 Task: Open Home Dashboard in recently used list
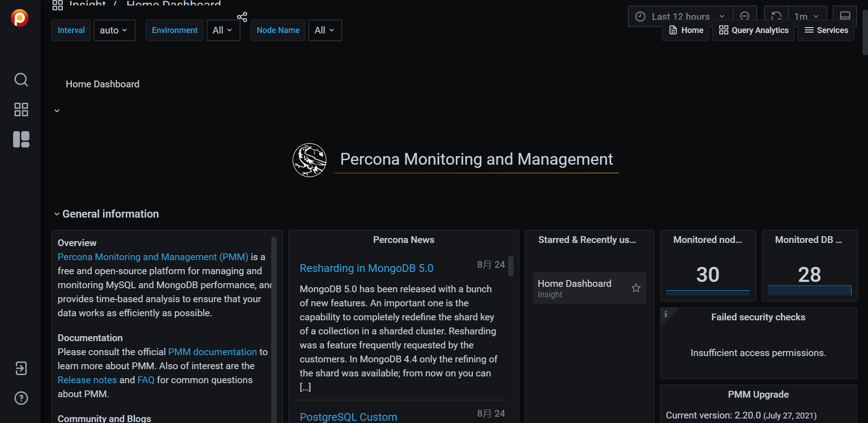click(590, 288)
